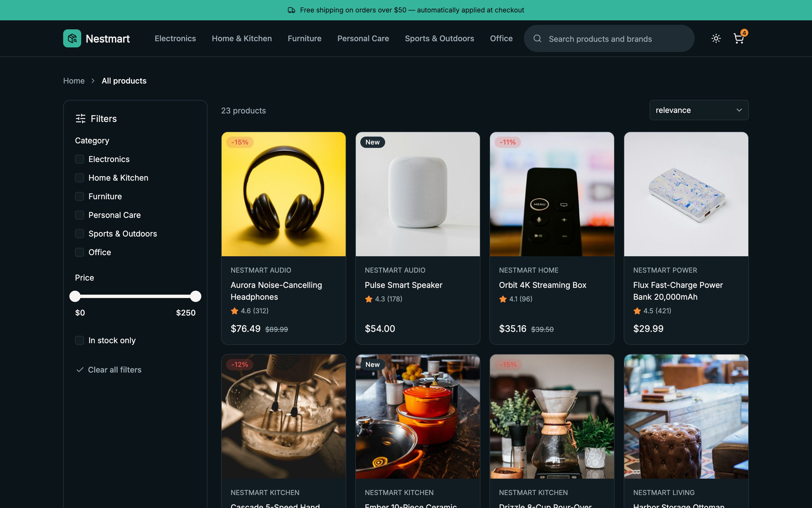Click the Harbor Storage Ottoman product image

(686, 416)
